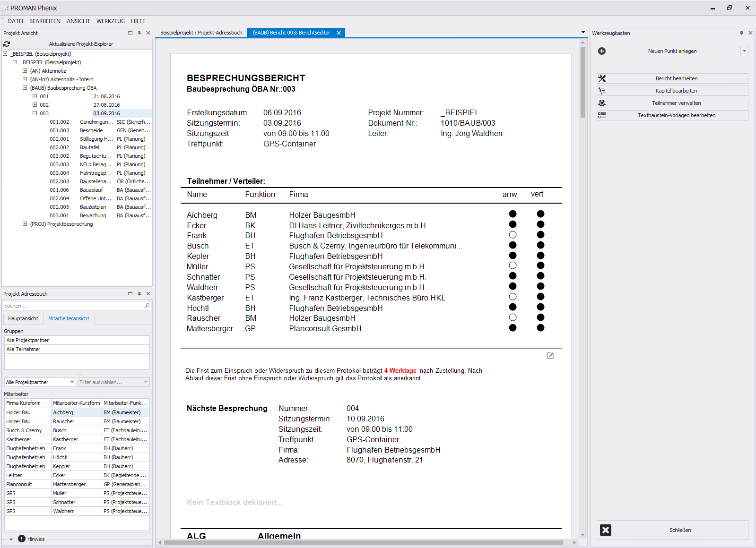The width and height of the screenshot is (756, 548).
Task: Toggle Frank's anw attendance circle
Action: (513, 235)
